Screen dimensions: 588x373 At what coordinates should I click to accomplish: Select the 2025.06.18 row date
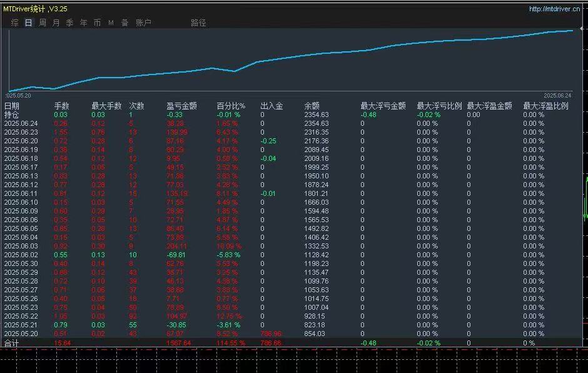(x=21, y=158)
